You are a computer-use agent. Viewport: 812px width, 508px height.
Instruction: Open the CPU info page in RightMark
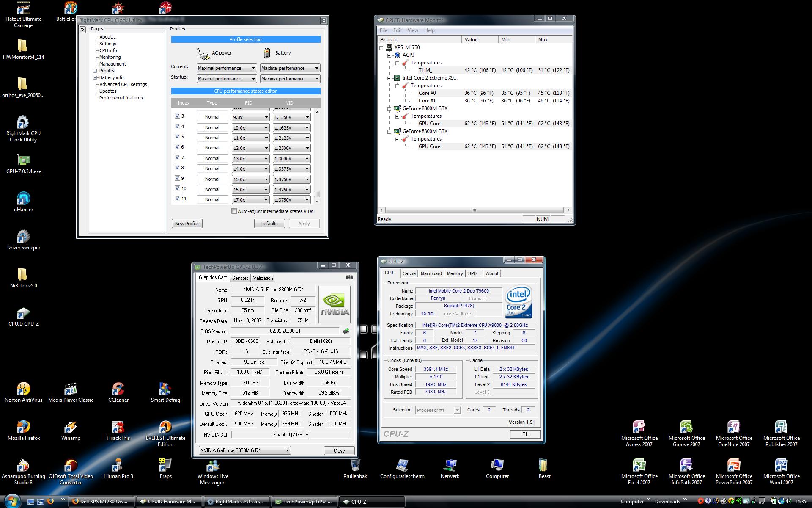(x=108, y=50)
